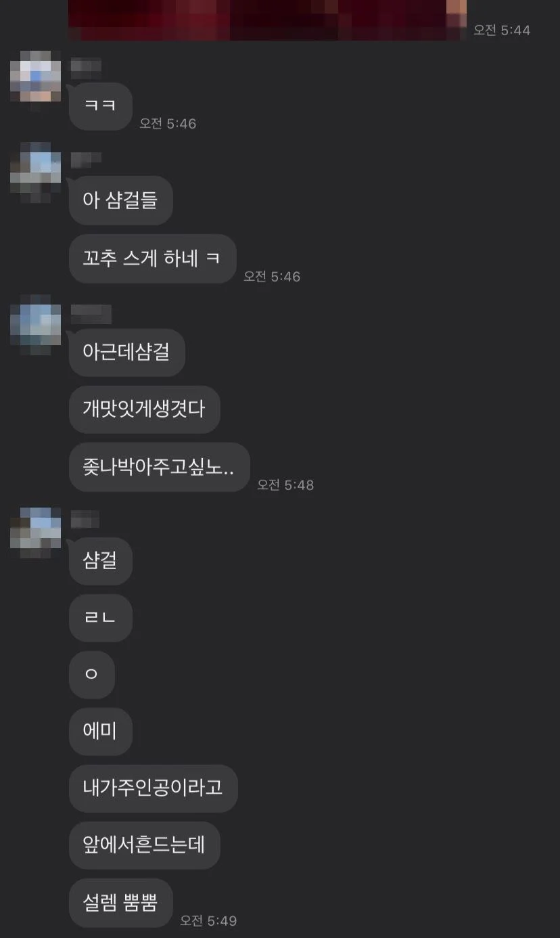Select the 에미 message bubble
560x938 pixels.
100,732
